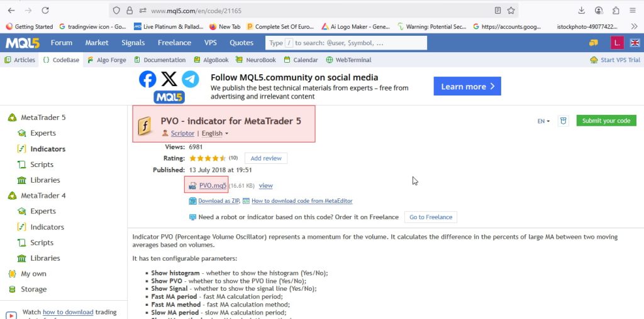Click the Facebook icon in banner
Image resolution: width=644 pixels, height=319 pixels.
pyautogui.click(x=147, y=79)
